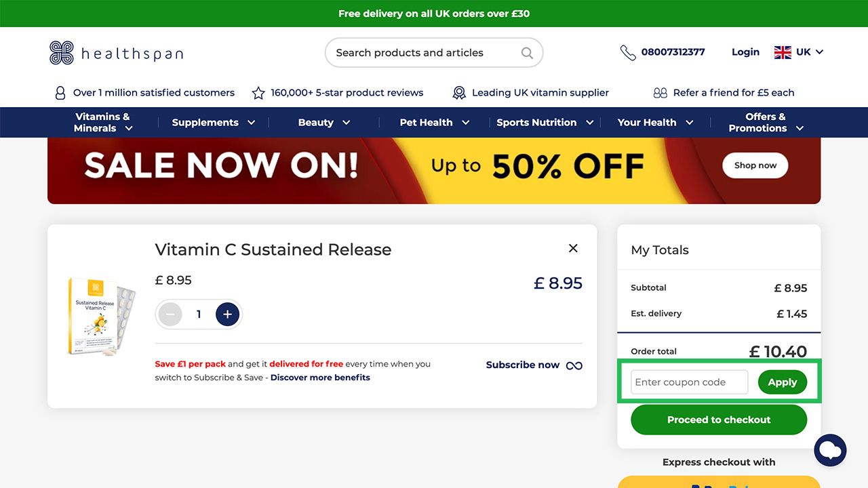Click Vitamin C Sustained Release title
Viewport: 868px width, 488px height.
[x=273, y=249]
